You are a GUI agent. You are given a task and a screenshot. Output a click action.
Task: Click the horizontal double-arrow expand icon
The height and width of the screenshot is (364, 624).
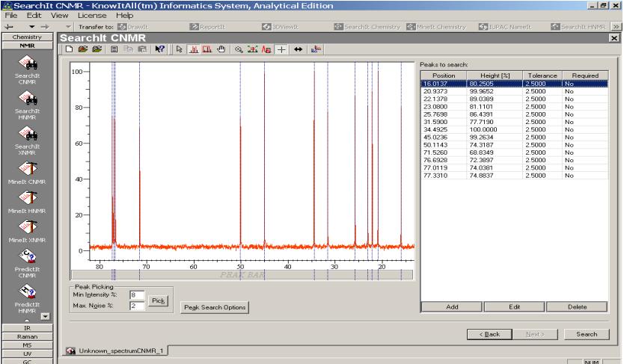298,49
